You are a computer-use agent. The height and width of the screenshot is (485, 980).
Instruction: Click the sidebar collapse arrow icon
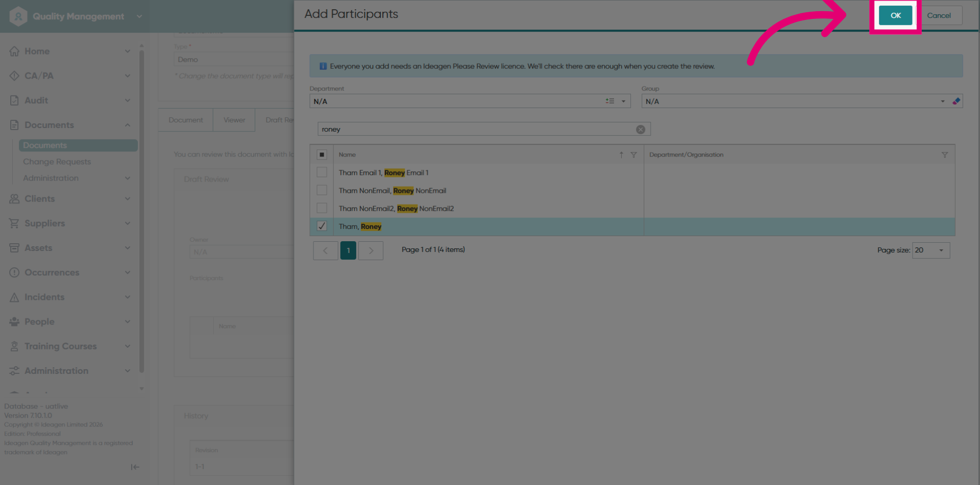[135, 467]
